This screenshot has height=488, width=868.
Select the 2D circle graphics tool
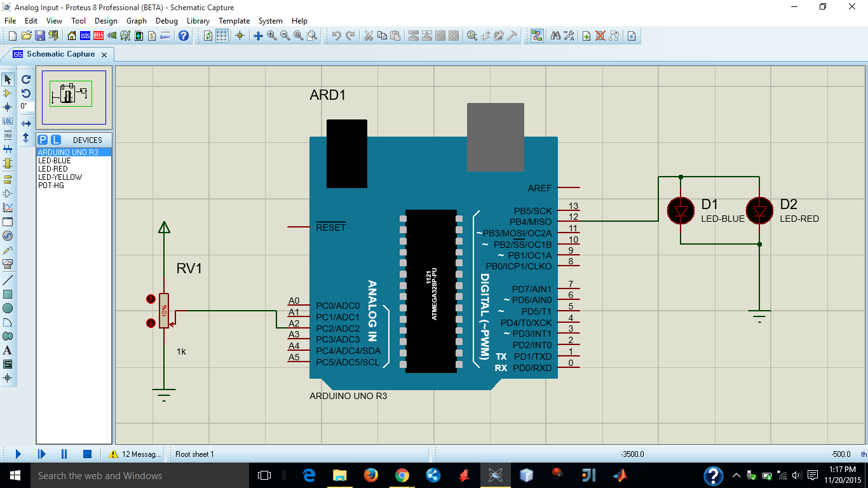click(8, 308)
